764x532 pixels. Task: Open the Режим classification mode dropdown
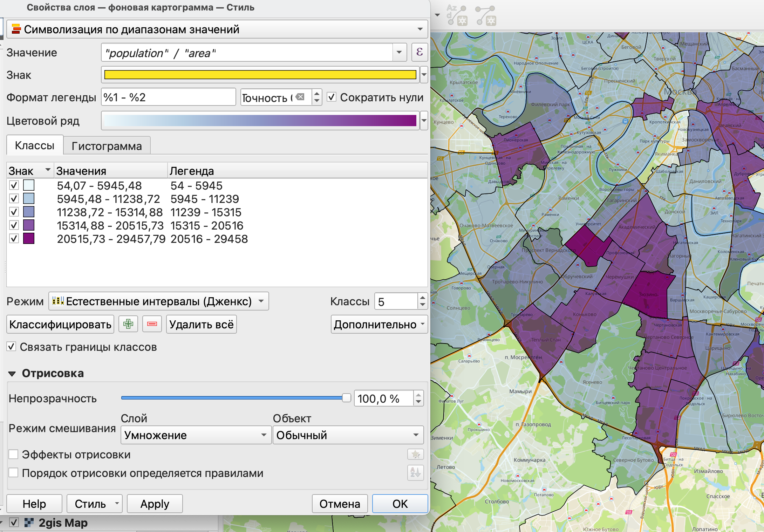point(159,301)
